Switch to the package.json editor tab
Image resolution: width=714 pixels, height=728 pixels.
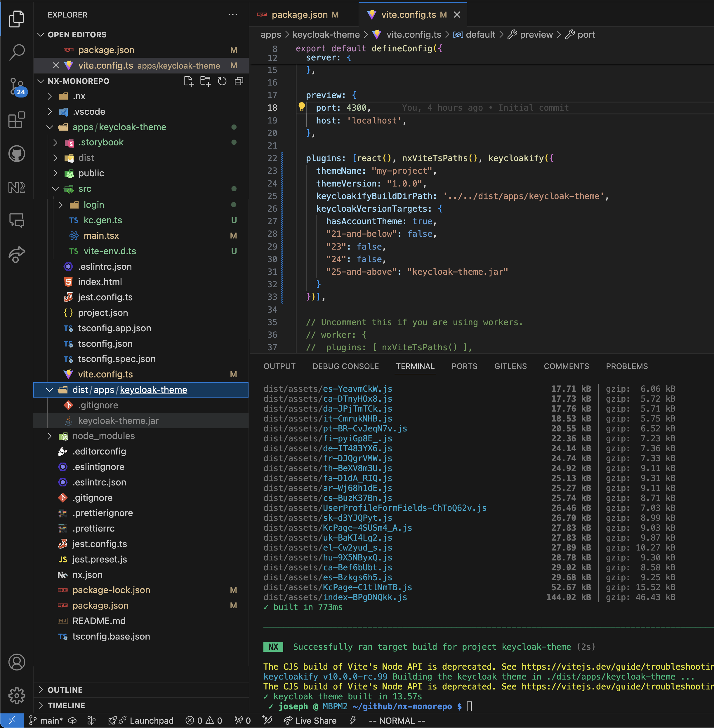click(299, 15)
